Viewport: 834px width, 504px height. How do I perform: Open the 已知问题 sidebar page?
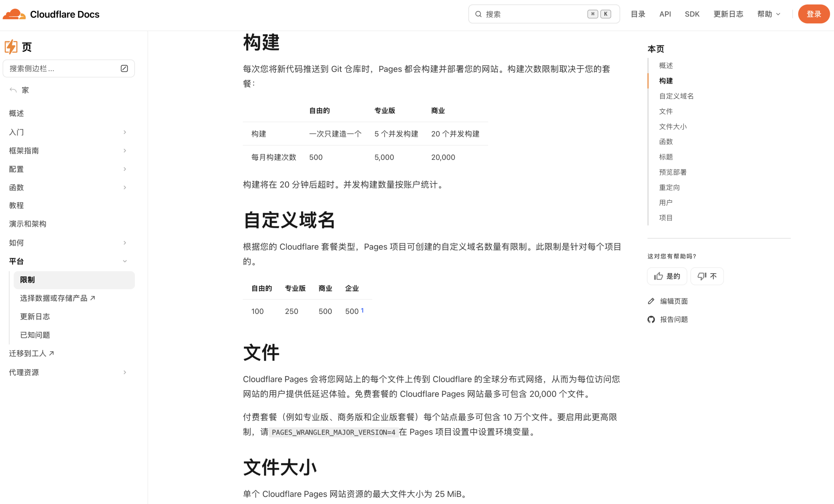coord(35,335)
